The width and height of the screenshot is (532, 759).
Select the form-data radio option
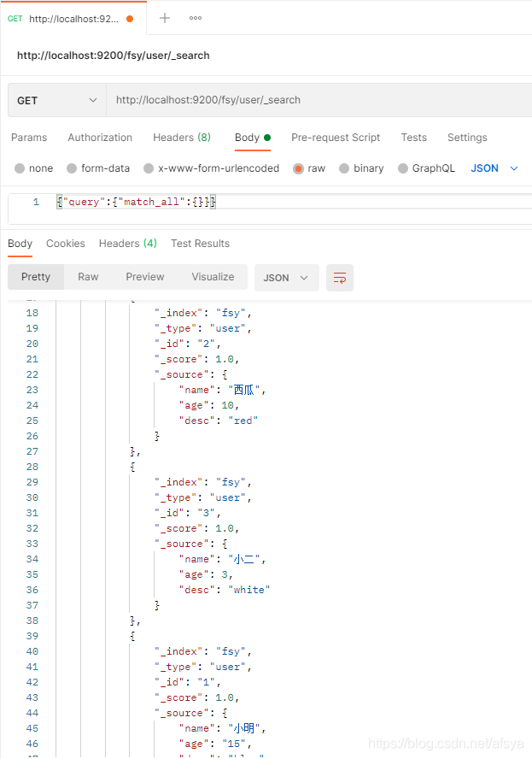[x=72, y=168]
